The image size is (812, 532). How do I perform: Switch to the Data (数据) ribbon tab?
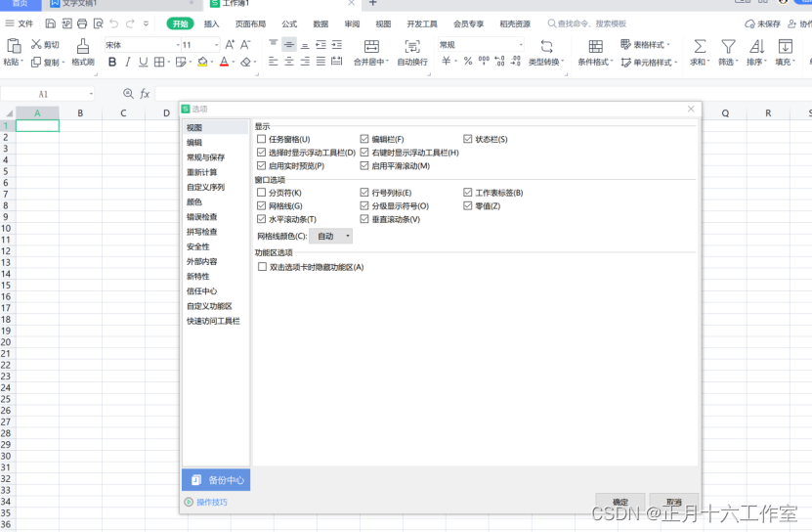tap(321, 23)
